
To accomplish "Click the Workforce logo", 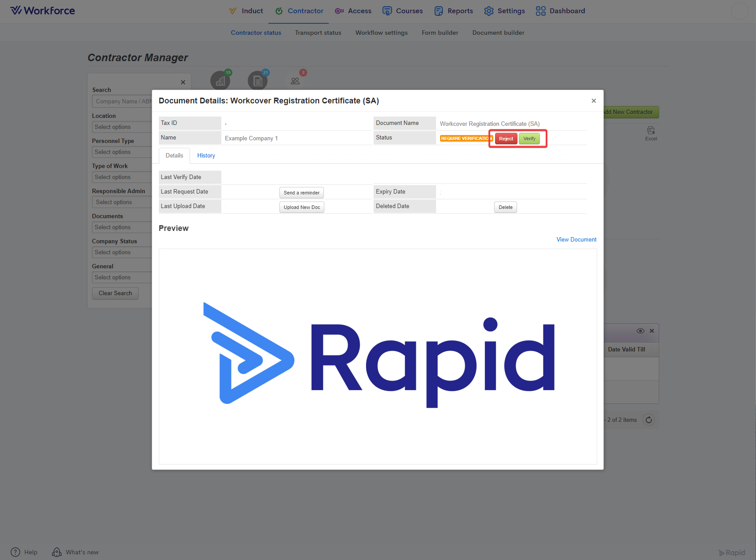I will coord(43,11).
